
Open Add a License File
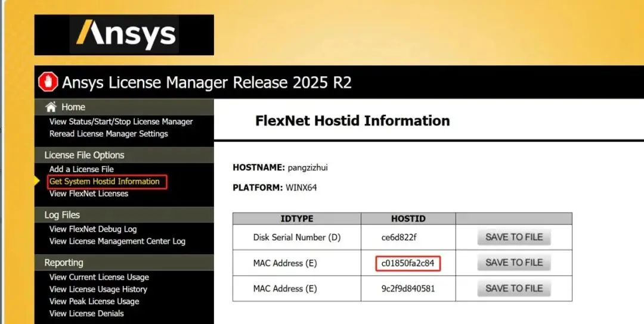[x=81, y=169]
